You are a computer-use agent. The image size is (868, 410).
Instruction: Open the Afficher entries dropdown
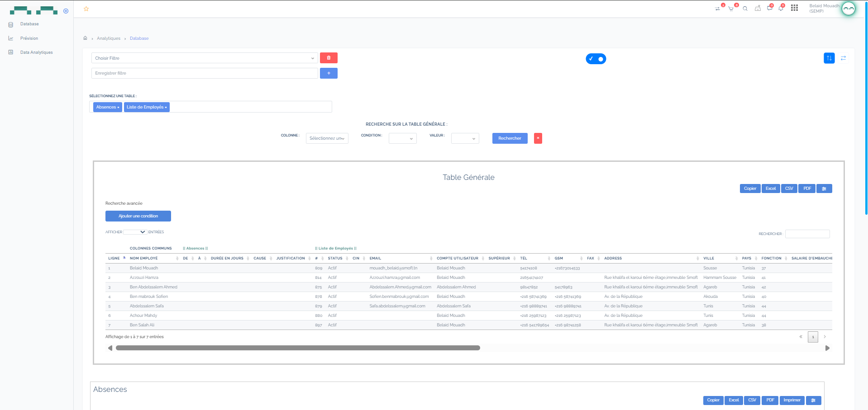(135, 232)
